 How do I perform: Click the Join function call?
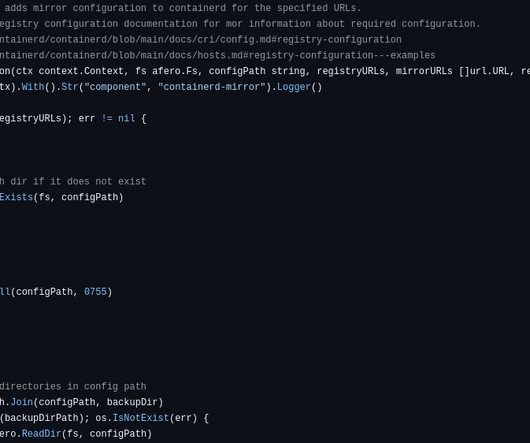22,402
